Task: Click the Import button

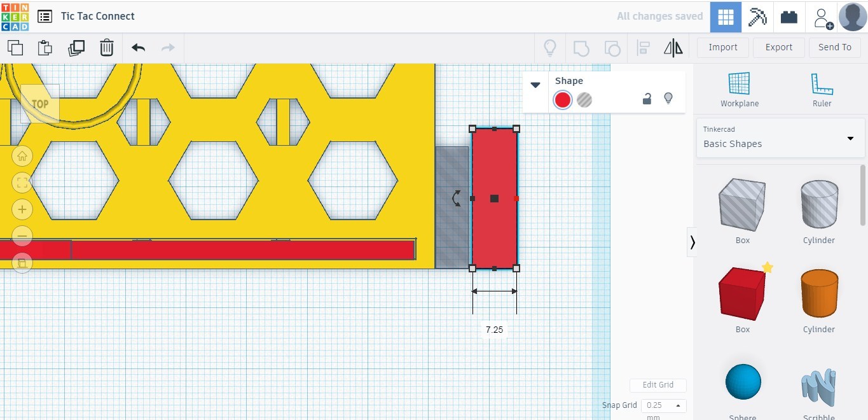Action: tap(723, 47)
